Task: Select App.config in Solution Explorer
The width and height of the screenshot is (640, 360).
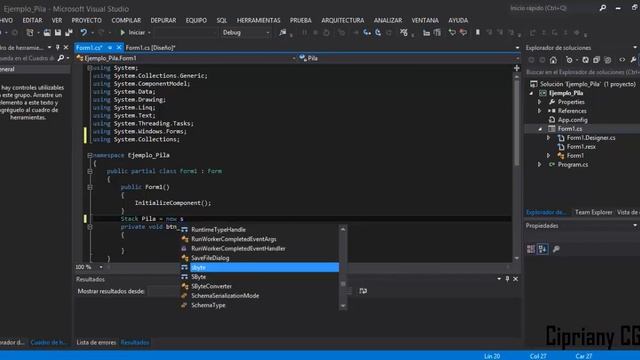Action: click(x=573, y=120)
